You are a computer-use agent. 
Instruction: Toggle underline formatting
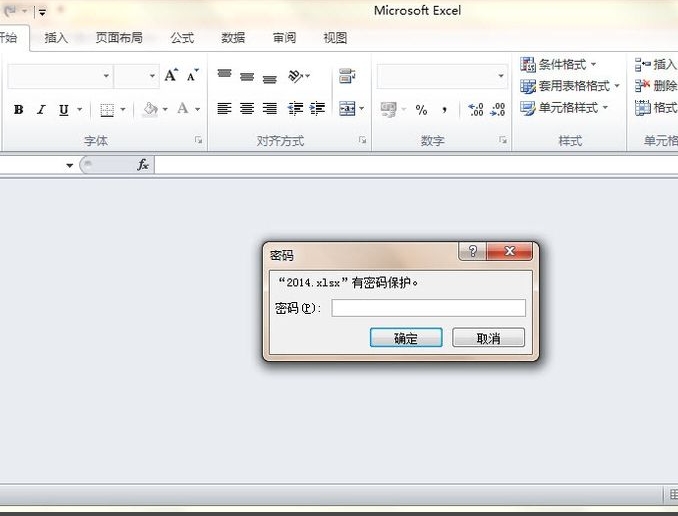tap(64, 110)
